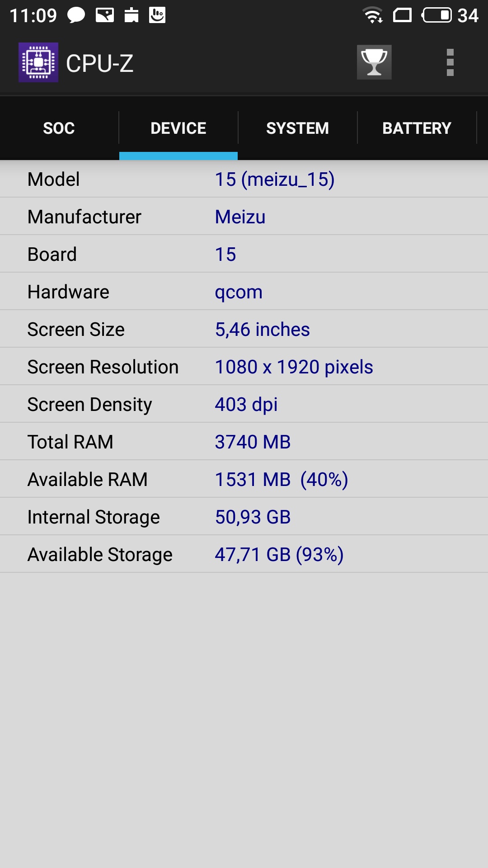Tap the smiley face notification icon

point(157,15)
